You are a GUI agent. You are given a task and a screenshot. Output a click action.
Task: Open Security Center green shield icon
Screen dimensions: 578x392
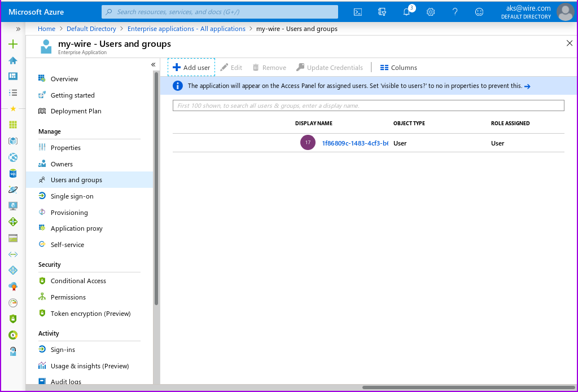[13, 319]
